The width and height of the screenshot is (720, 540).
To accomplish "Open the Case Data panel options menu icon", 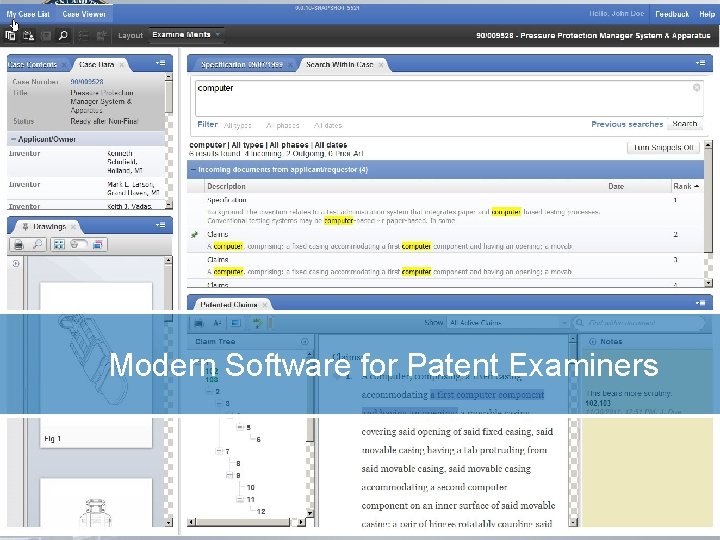I will coord(160,63).
